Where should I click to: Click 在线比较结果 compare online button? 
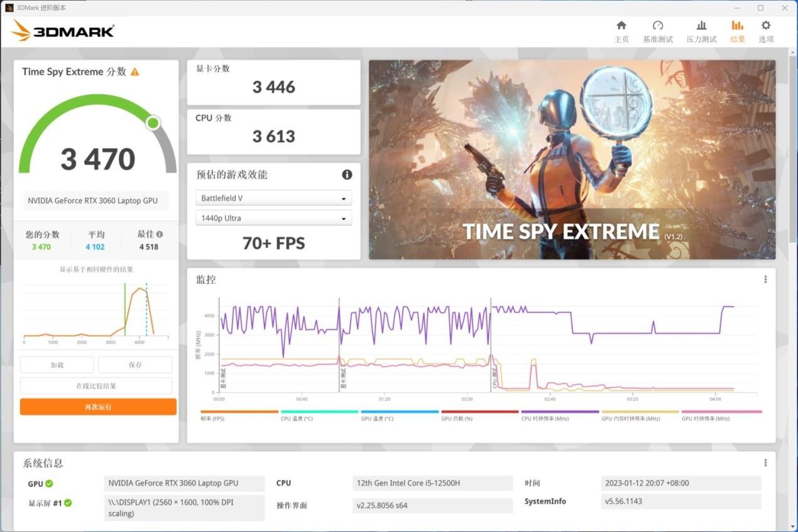click(96, 386)
